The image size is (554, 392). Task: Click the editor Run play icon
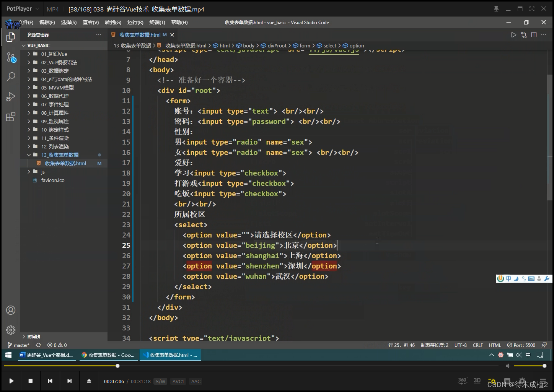(513, 35)
